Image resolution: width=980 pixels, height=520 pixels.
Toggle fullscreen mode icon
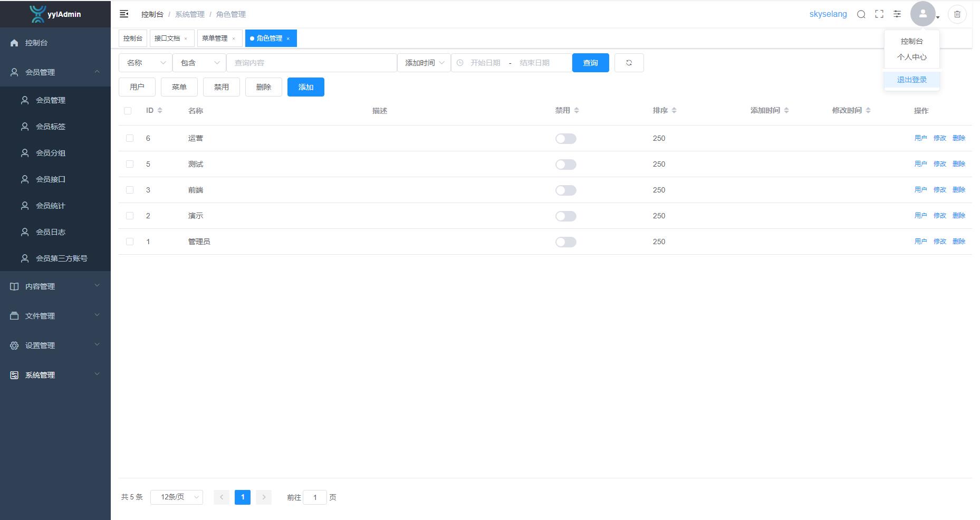coord(879,14)
